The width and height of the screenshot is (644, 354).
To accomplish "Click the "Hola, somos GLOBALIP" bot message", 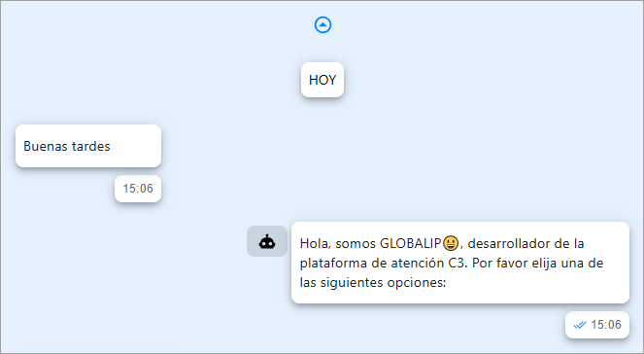I will point(460,263).
